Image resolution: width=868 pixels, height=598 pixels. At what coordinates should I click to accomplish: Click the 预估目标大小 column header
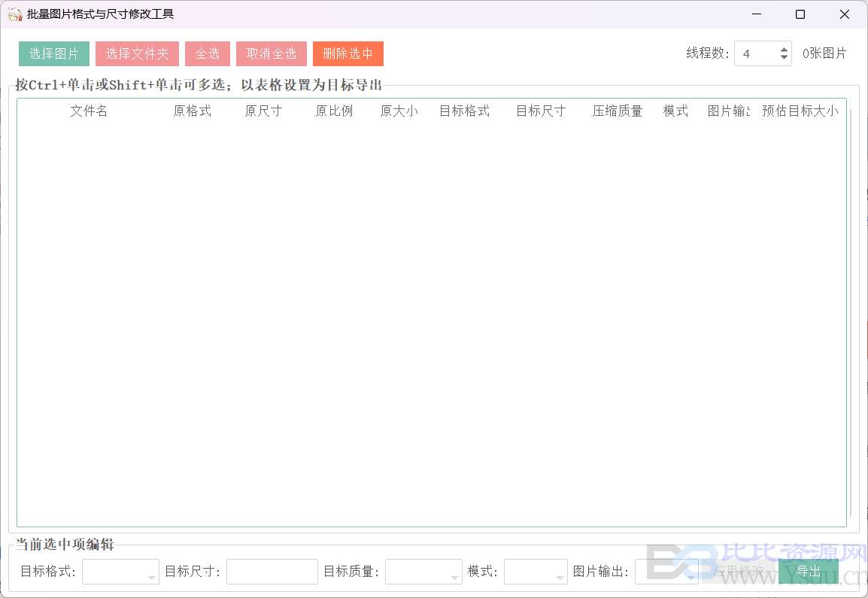coord(800,111)
